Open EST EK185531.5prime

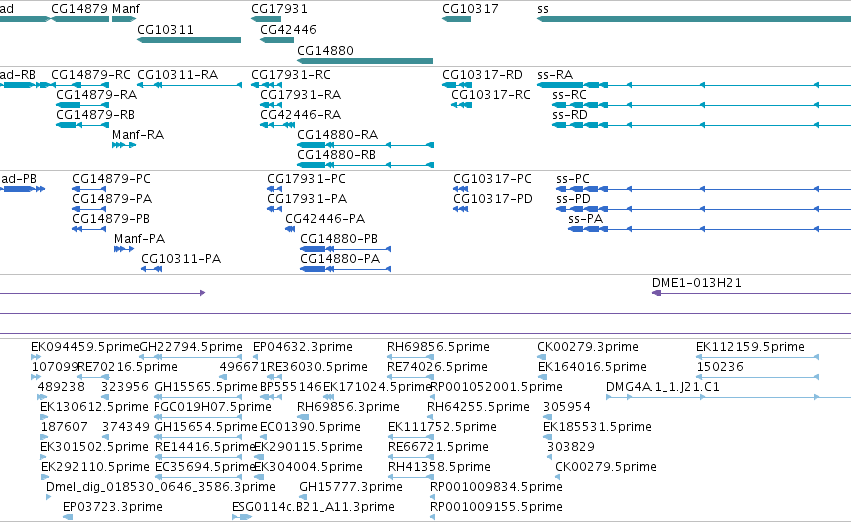[x=597, y=427]
